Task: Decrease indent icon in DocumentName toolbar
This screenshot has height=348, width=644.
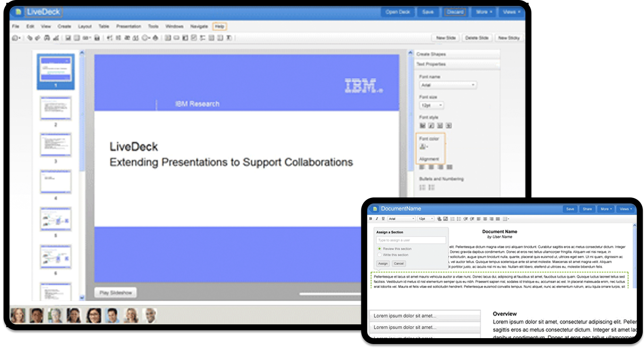Action: tap(466, 219)
